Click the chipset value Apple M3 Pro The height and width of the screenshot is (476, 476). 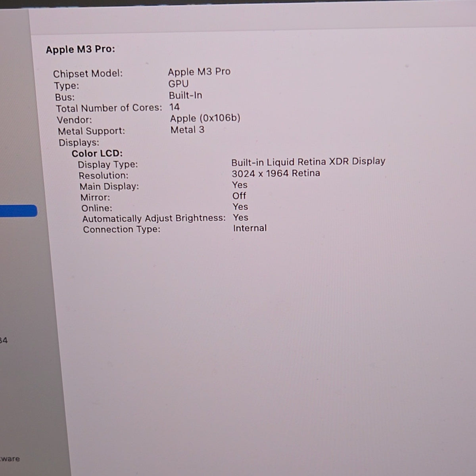[199, 72]
